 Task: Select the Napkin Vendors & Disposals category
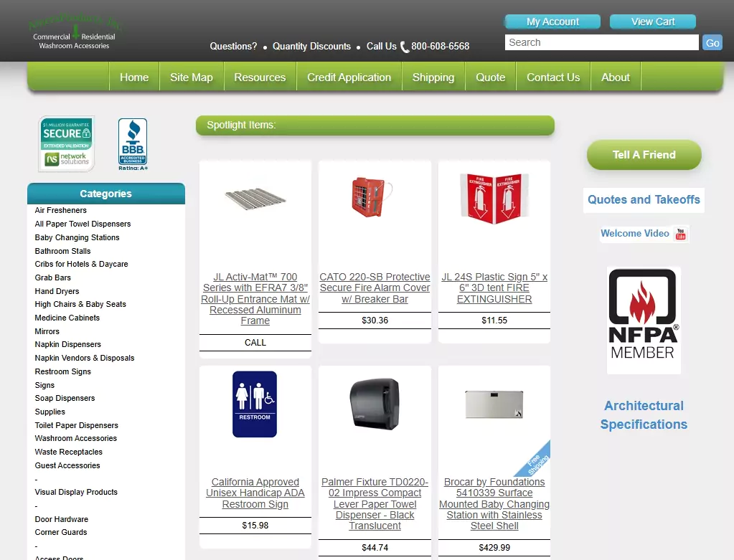(x=85, y=358)
